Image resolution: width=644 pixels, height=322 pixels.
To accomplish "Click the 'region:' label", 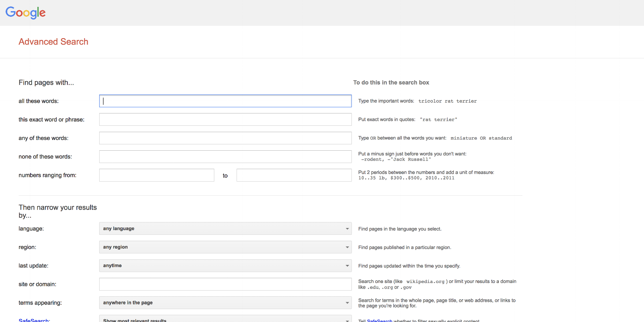I will 27,247.
